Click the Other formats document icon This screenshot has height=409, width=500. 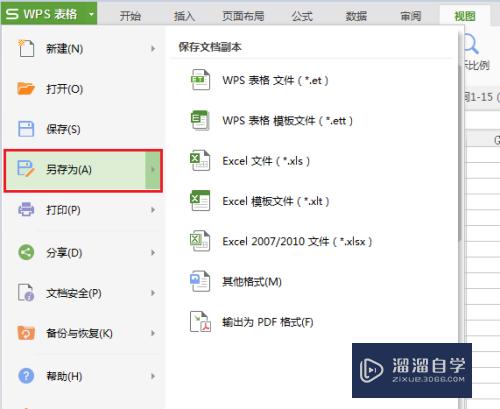pos(200,281)
